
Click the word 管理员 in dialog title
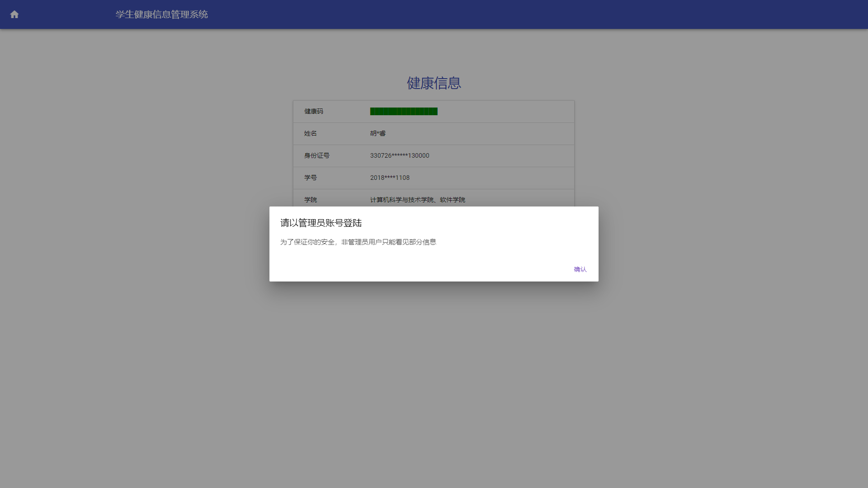(312, 223)
